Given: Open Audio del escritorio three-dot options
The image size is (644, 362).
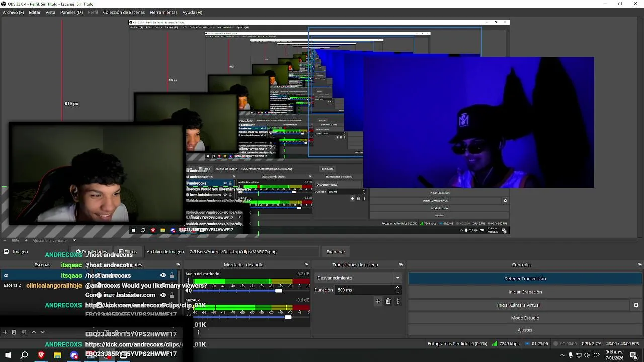Looking at the screenshot, I should click(188, 282).
